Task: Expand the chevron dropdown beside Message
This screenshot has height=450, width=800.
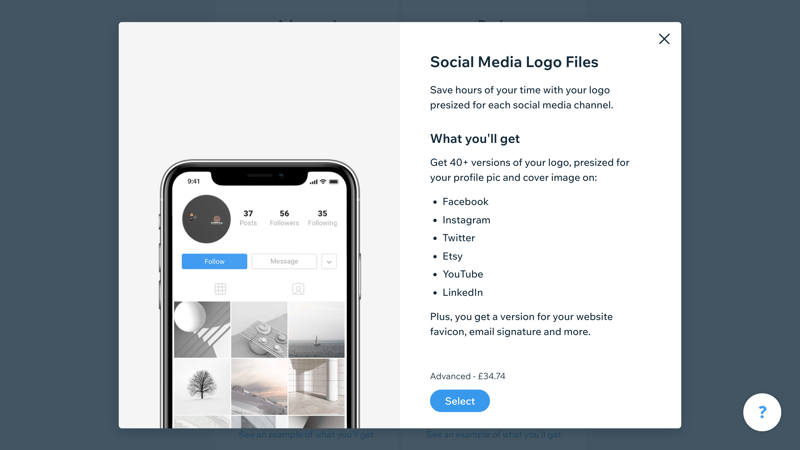Action: (x=329, y=262)
